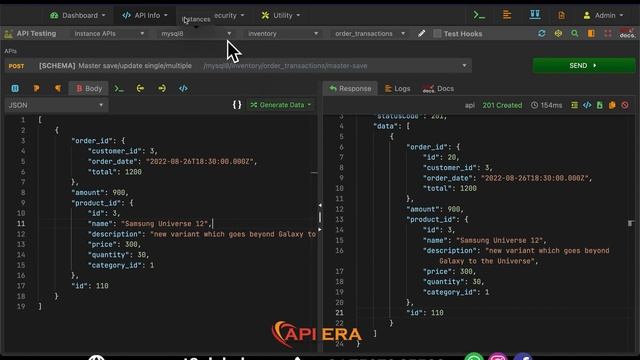Screen dimensions: 640x360
Task: Expand the API endpoint selector arrow
Action: click(x=464, y=66)
